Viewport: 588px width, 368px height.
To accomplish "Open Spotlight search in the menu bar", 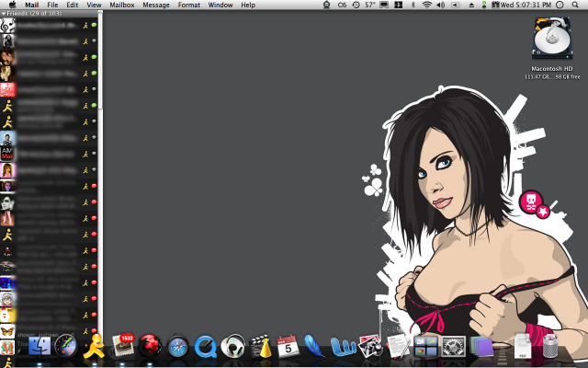I will coord(575,5).
